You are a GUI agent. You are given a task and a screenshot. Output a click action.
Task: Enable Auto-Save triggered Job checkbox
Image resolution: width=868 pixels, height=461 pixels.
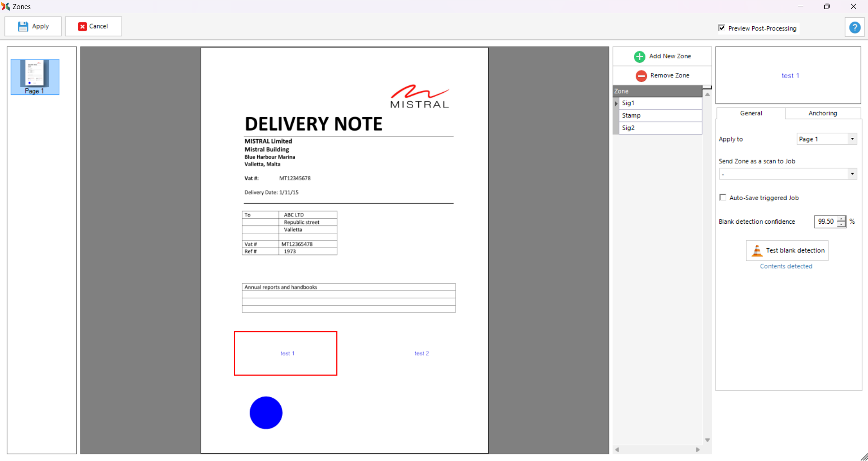click(x=722, y=198)
